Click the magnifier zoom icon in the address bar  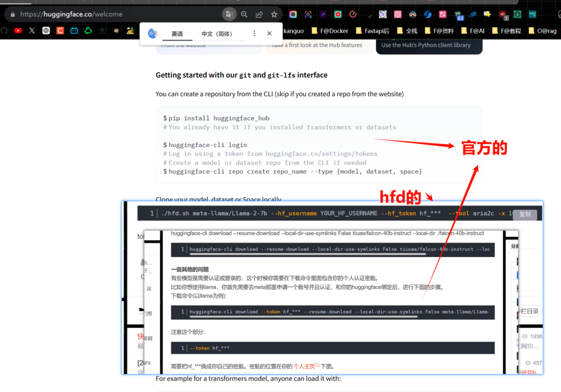[244, 14]
